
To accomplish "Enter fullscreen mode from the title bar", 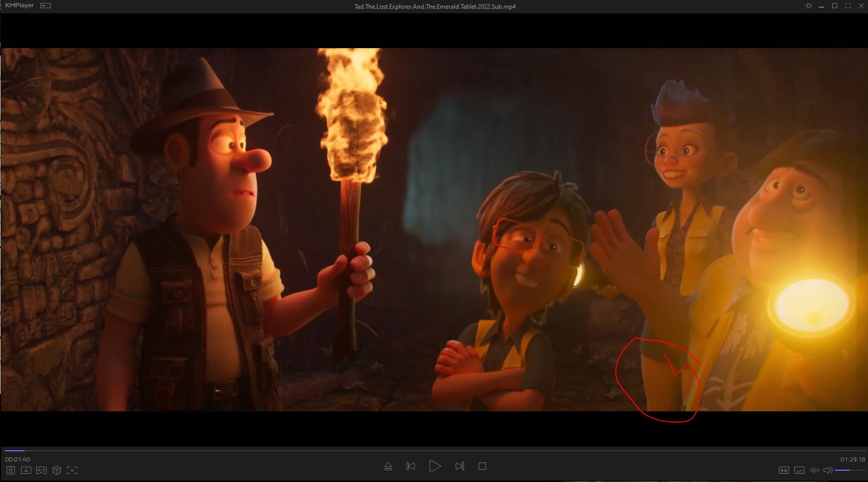I will (848, 6).
